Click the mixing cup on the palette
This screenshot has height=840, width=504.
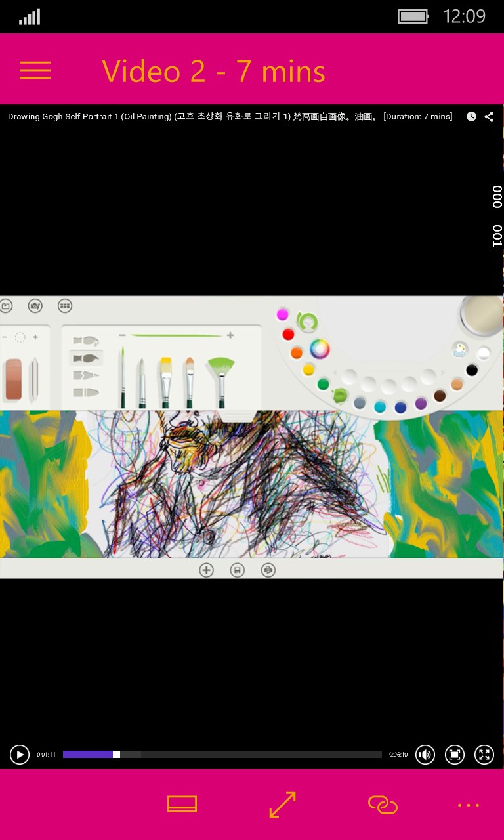[x=482, y=314]
